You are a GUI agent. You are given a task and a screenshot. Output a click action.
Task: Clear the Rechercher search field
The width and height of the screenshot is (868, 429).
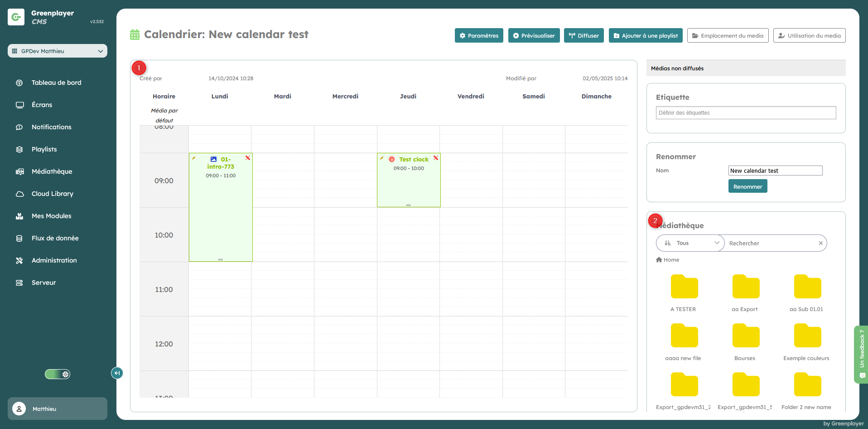click(x=820, y=244)
